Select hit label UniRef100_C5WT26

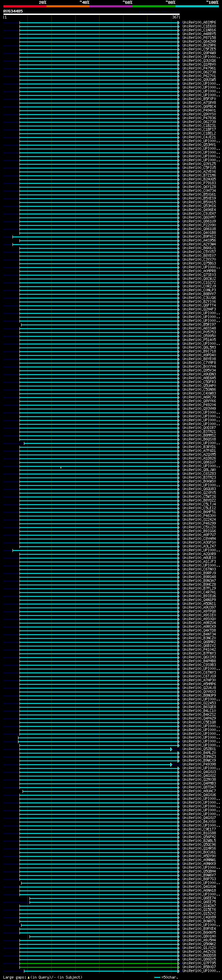[199, 496]
